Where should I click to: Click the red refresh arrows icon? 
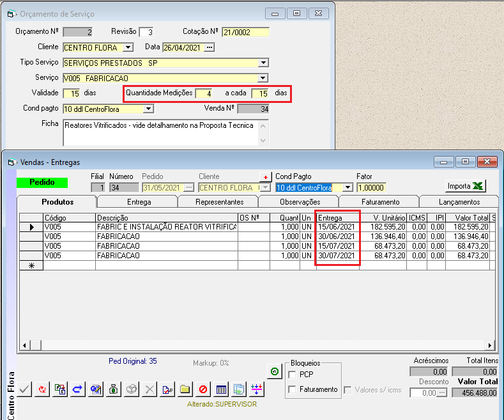[42, 389]
